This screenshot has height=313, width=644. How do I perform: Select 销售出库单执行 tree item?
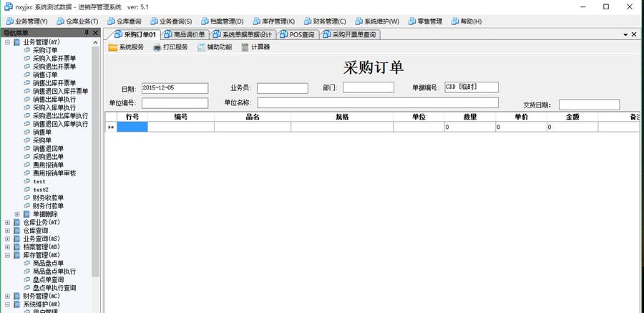pos(54,99)
